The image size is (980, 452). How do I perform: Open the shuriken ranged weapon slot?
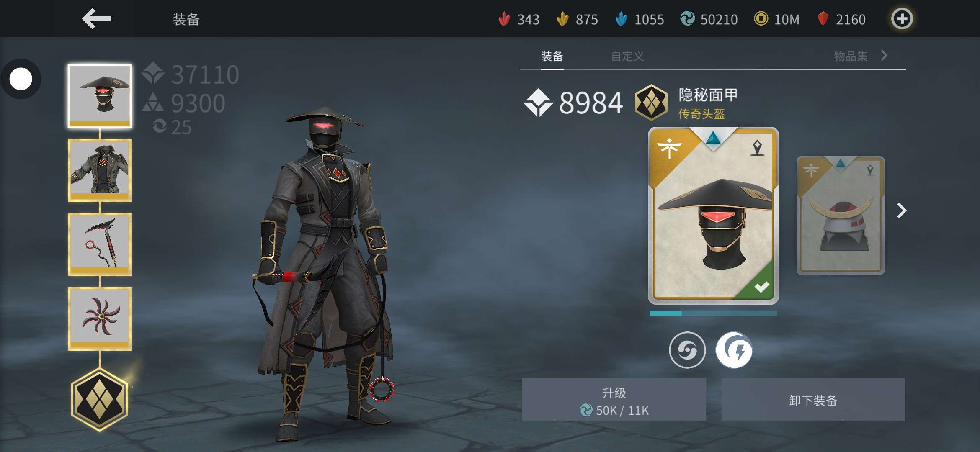[x=100, y=318]
